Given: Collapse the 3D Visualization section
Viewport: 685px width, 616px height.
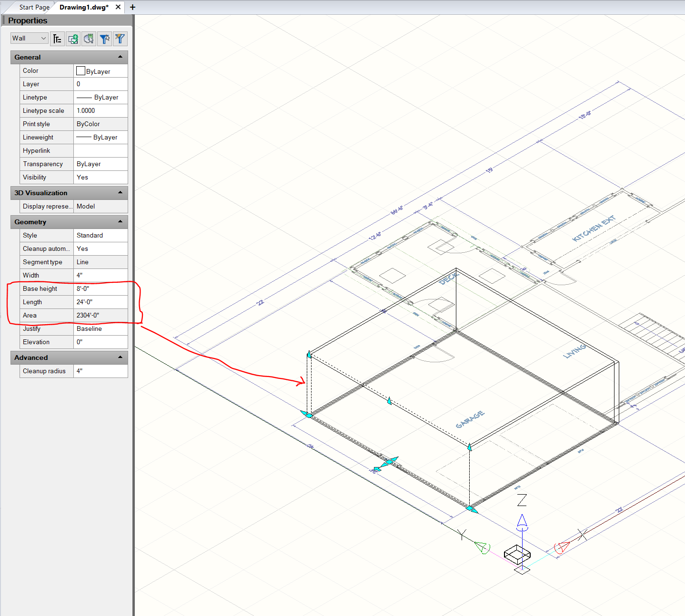Looking at the screenshot, I should click(x=120, y=193).
